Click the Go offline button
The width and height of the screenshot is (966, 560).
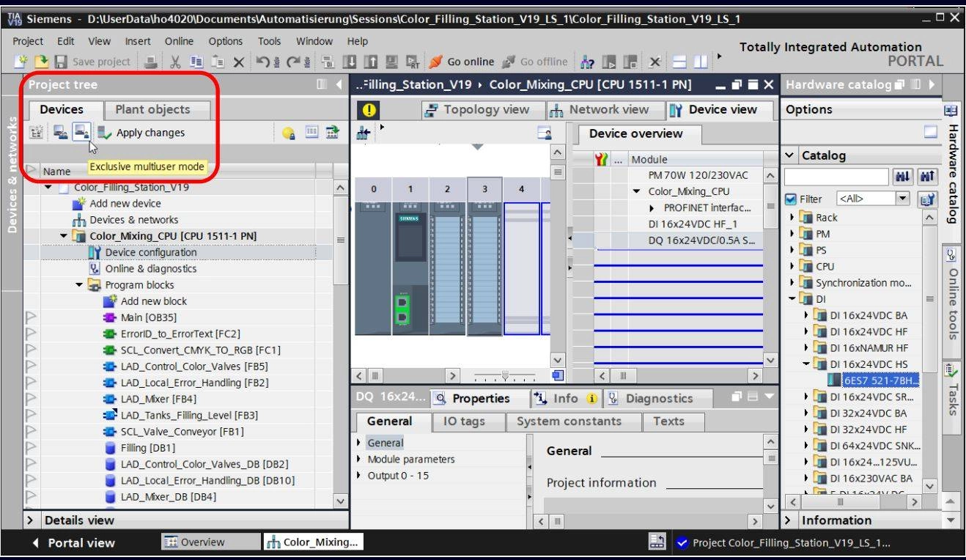click(x=535, y=62)
